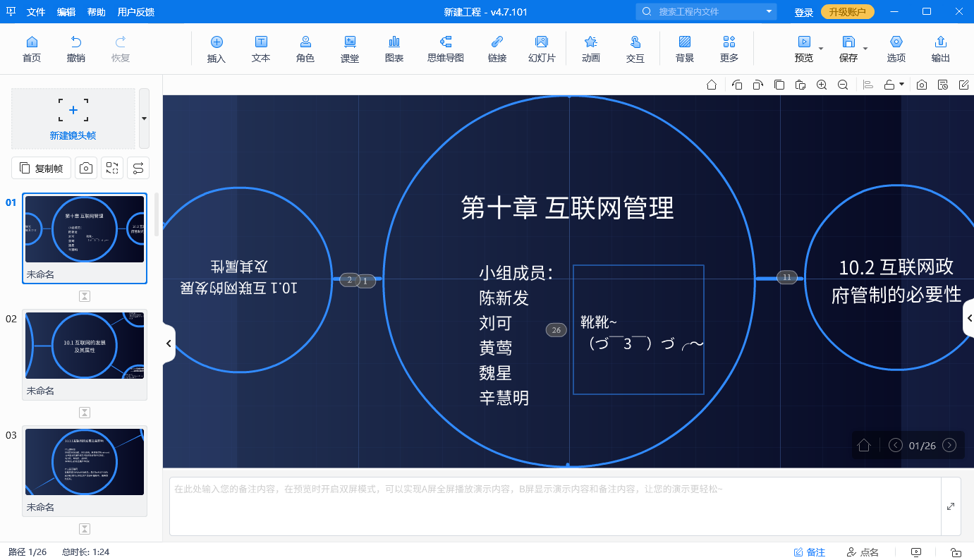Save project with 保存

click(848, 49)
